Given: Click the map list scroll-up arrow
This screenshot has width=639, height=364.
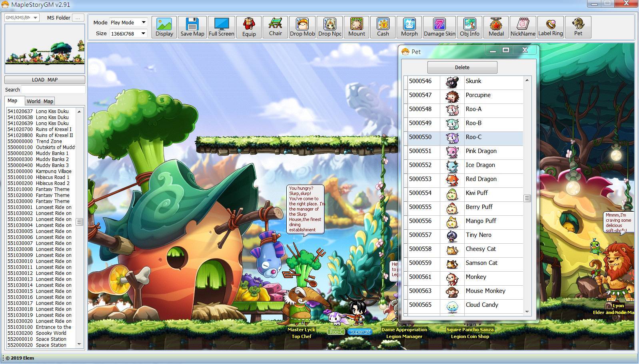Looking at the screenshot, I should 79,111.
